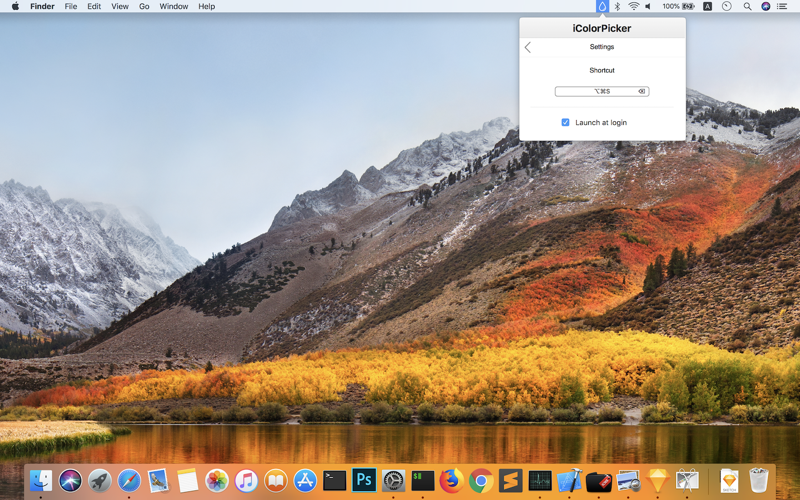Open the input source A icon
The height and width of the screenshot is (500, 800).
pyautogui.click(x=708, y=6)
